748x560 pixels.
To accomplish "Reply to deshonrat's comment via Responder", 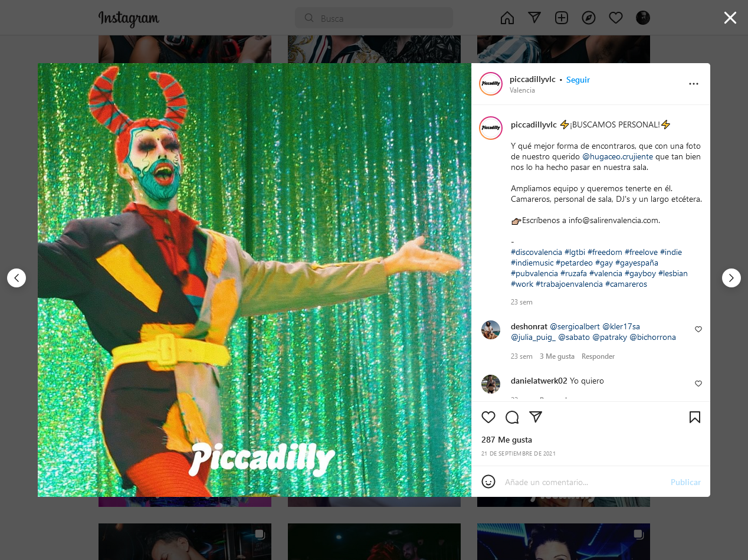I will click(x=598, y=356).
